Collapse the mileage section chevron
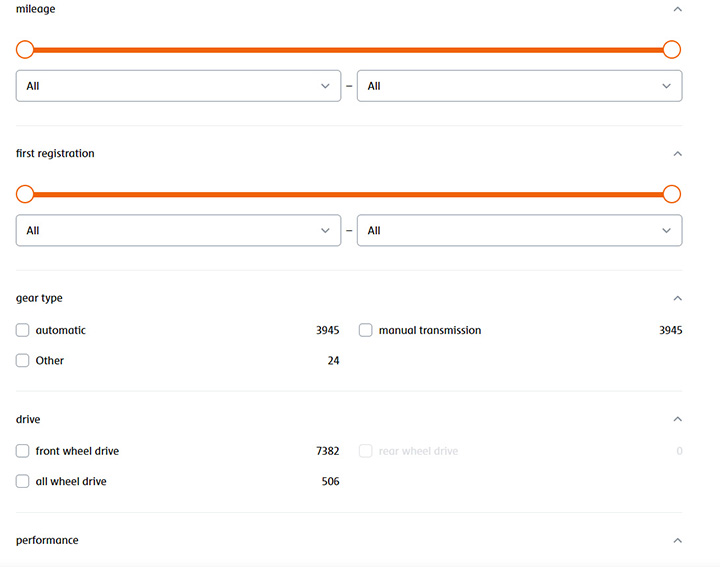This screenshot has height=567, width=720. tap(677, 9)
